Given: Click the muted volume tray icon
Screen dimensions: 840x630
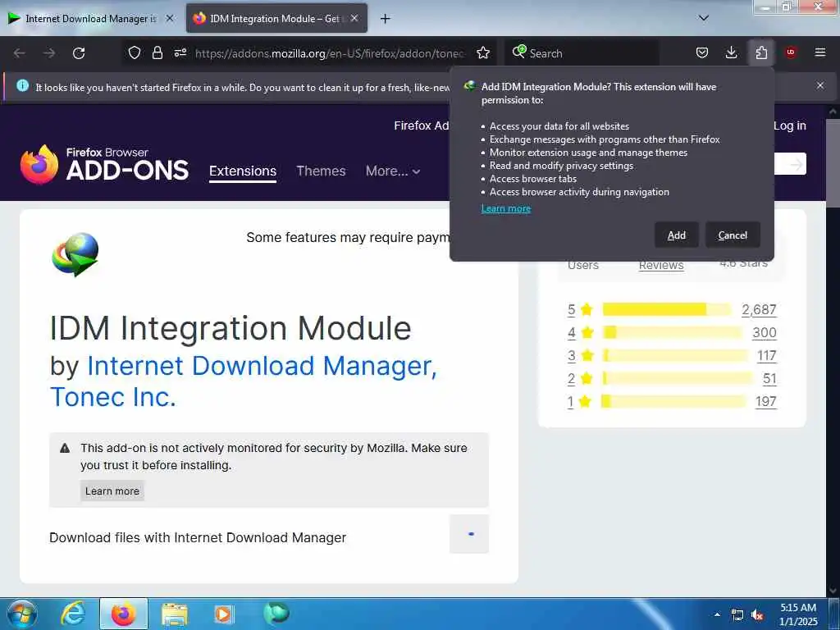Looking at the screenshot, I should [x=757, y=615].
